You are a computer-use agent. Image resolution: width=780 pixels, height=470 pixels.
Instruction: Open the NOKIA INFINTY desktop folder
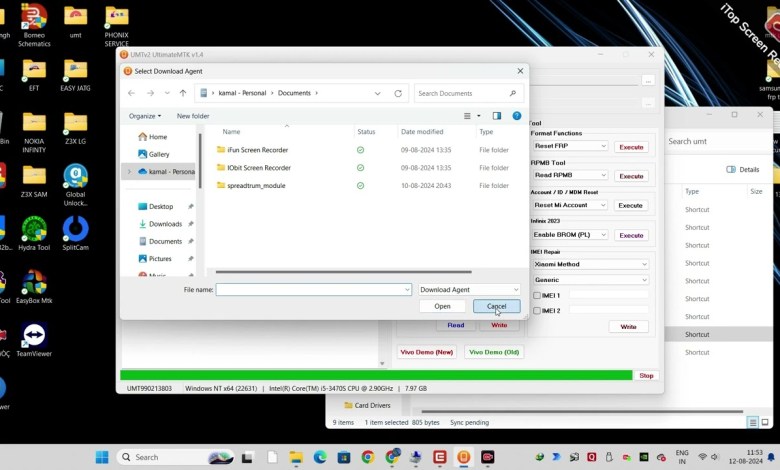[x=34, y=132]
